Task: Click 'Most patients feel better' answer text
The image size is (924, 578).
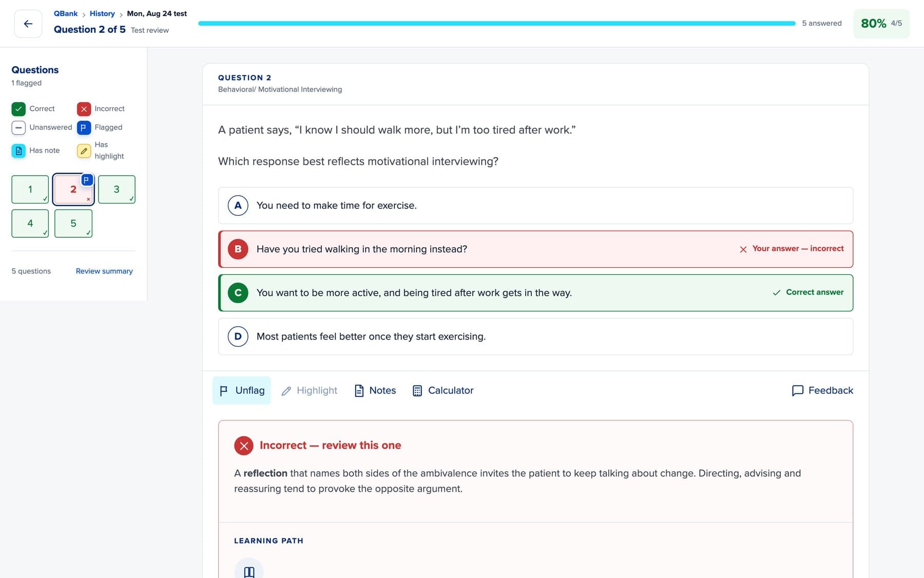Action: [371, 337]
